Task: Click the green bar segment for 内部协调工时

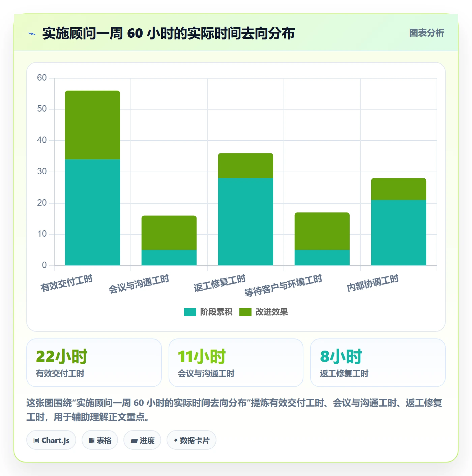Action: pyautogui.click(x=399, y=189)
